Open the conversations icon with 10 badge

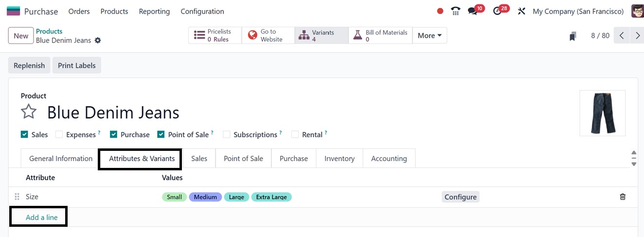pyautogui.click(x=472, y=11)
